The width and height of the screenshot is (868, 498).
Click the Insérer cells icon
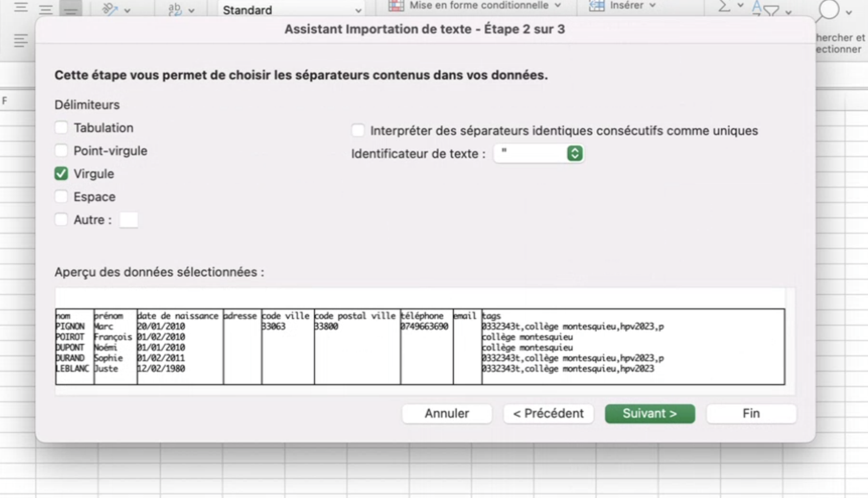click(597, 5)
